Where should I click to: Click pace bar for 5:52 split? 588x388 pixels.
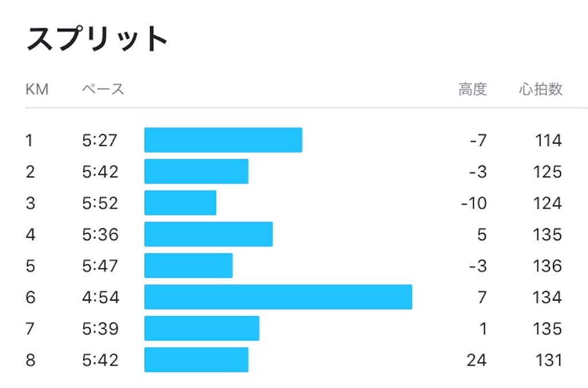(180, 203)
